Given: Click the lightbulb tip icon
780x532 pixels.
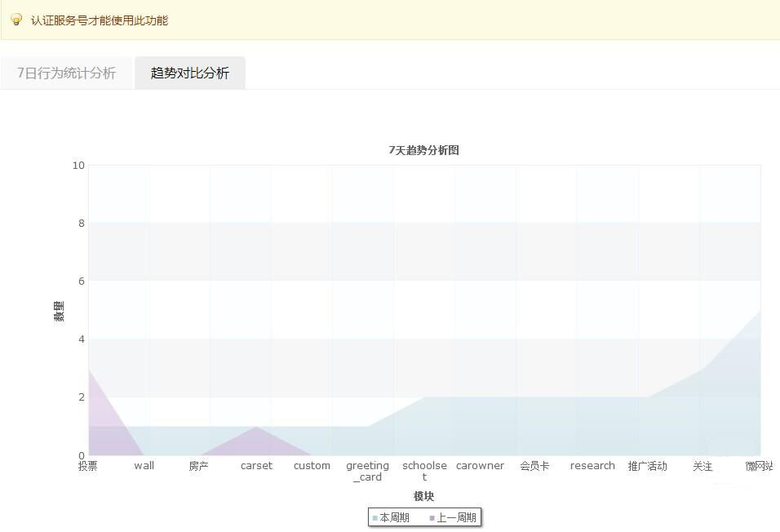Looking at the screenshot, I should pos(16,20).
